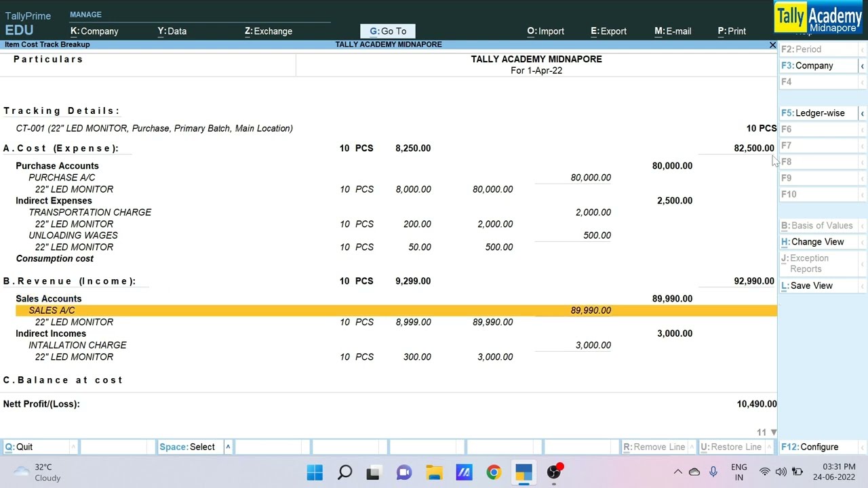The height and width of the screenshot is (488, 868).
Task: Open the blue slanted-lines app in taskbar
Action: pos(464,472)
